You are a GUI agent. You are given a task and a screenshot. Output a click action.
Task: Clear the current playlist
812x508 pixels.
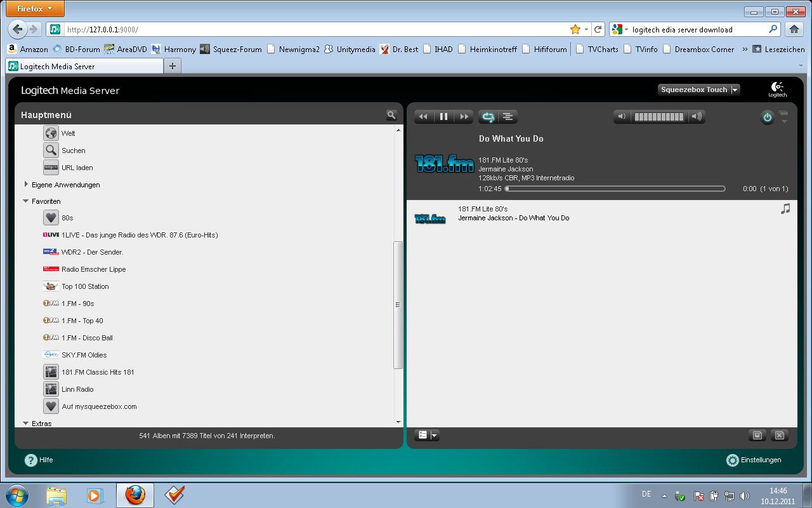tap(780, 436)
